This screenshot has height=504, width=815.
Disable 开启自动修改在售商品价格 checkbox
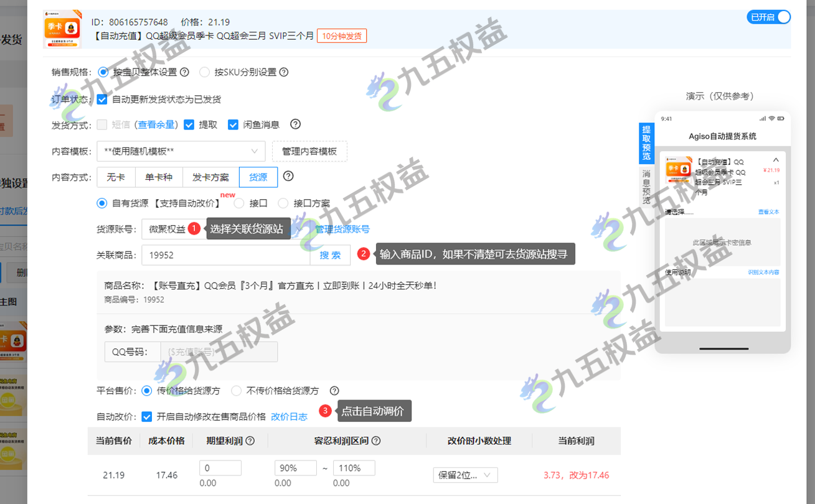pos(147,417)
